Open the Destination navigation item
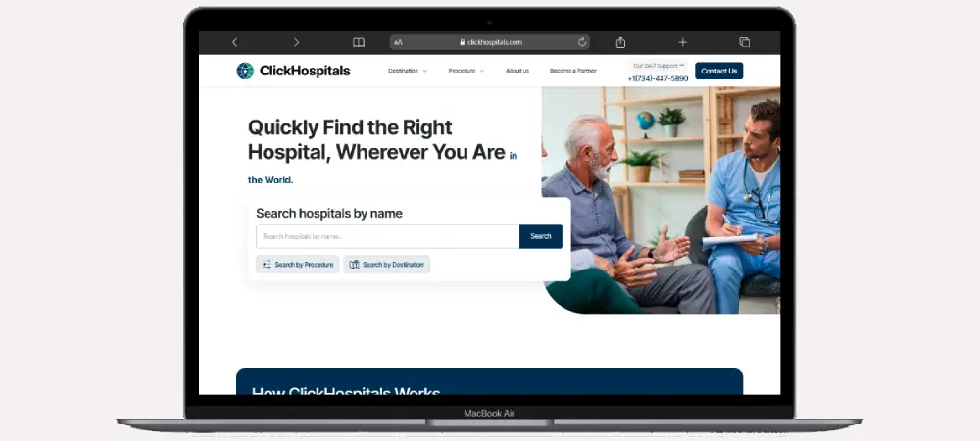The height and width of the screenshot is (441, 980). 403,71
